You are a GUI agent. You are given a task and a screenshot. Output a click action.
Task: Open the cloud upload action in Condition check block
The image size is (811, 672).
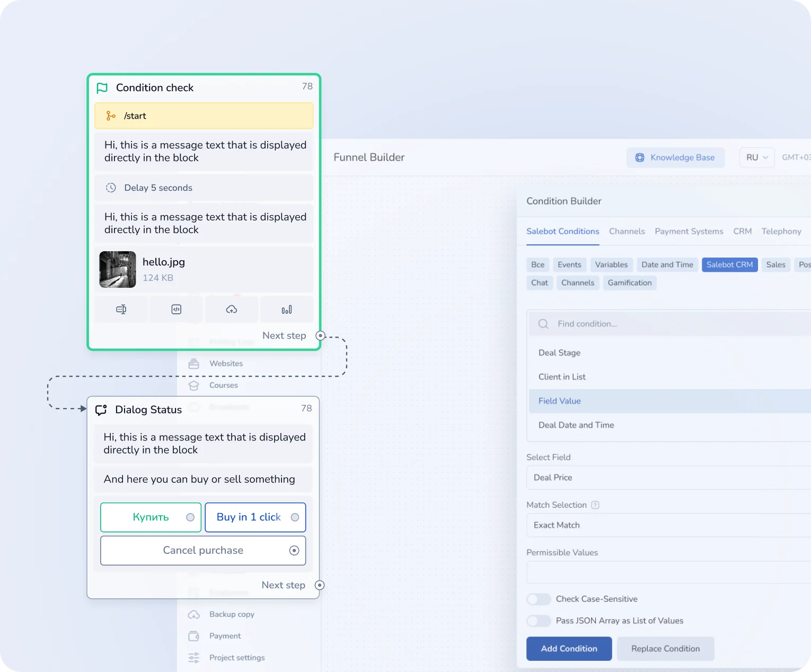coord(231,309)
